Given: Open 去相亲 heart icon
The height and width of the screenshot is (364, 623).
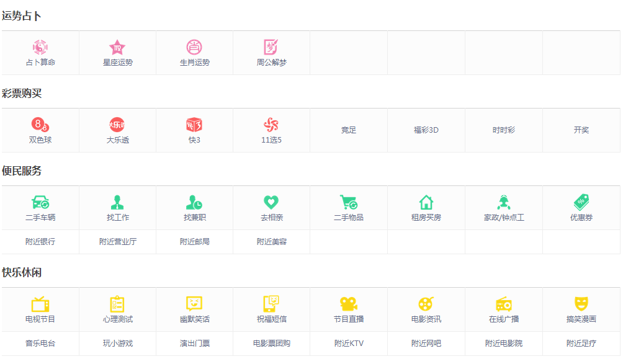Looking at the screenshot, I should point(271,202).
